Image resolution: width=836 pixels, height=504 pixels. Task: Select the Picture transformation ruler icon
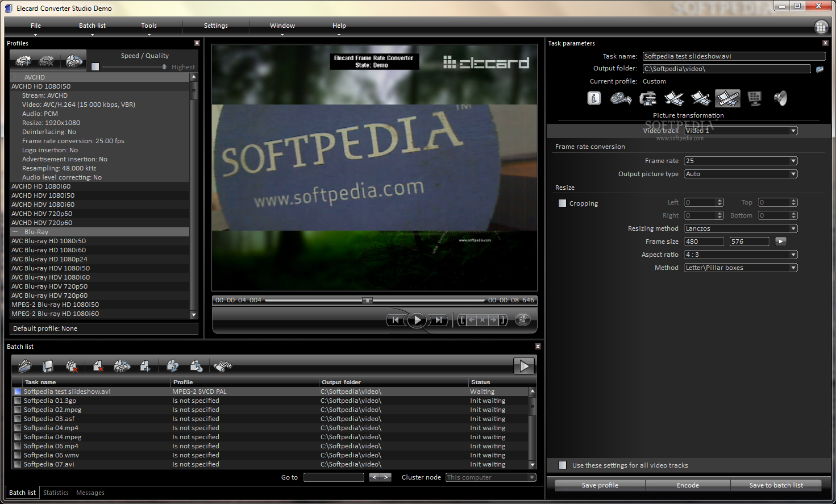tap(727, 98)
